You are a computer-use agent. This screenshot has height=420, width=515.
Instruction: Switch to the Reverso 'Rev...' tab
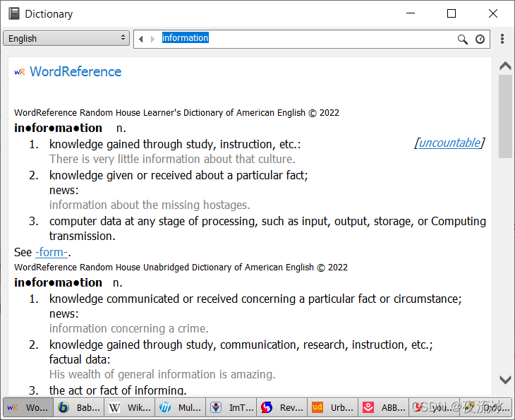click(x=282, y=408)
